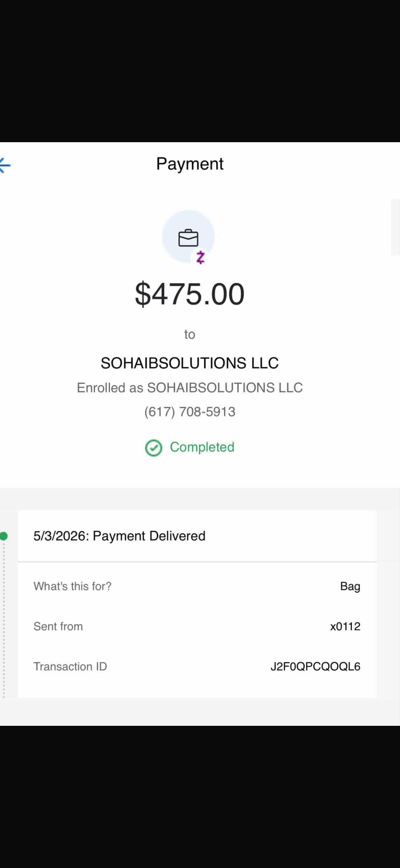Click the green timeline dot marker
This screenshot has height=868, width=400.
3,536
